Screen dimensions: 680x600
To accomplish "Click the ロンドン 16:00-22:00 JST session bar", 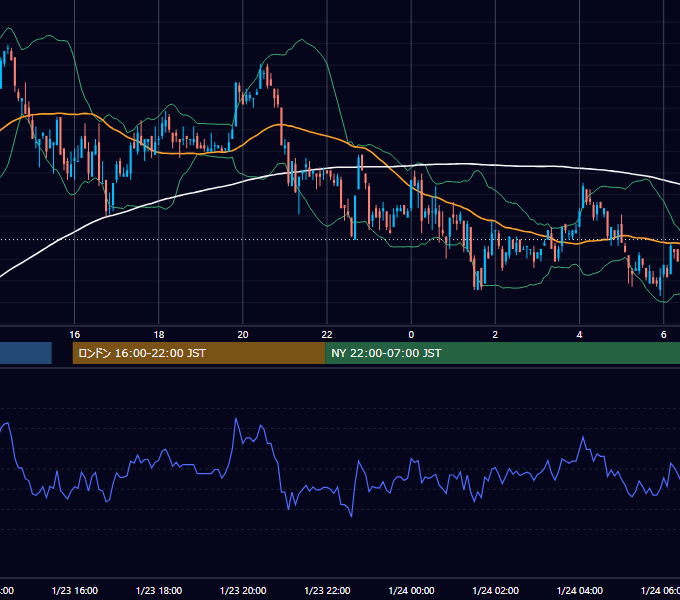I will [x=199, y=353].
